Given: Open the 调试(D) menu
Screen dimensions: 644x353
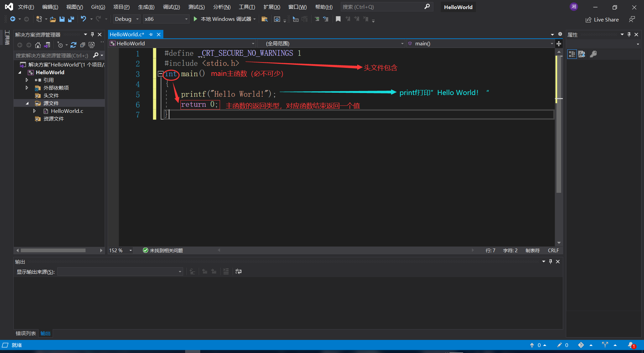Looking at the screenshot, I should click(x=171, y=7).
